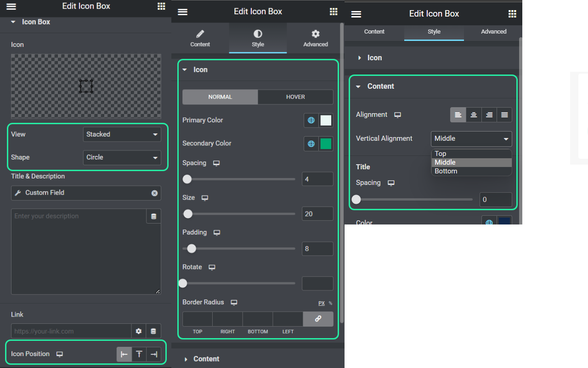
Task: Switch icon state to Normal
Action: coord(220,97)
